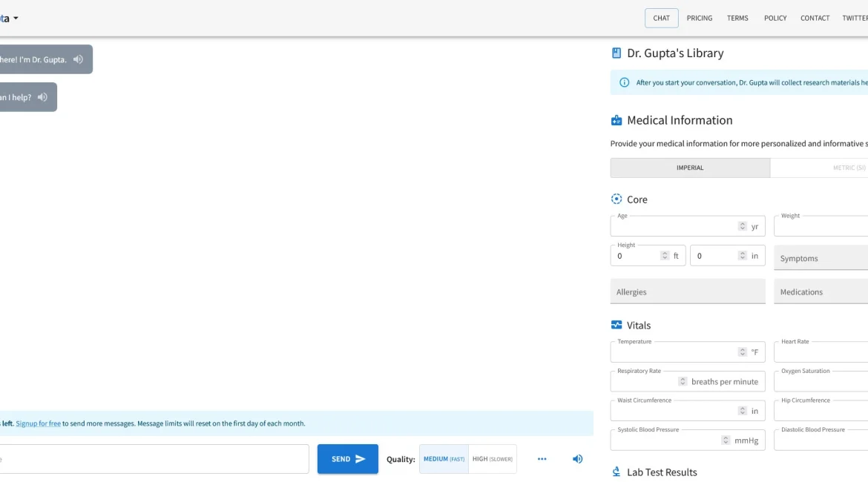Follow the Signup for free link

(38, 423)
